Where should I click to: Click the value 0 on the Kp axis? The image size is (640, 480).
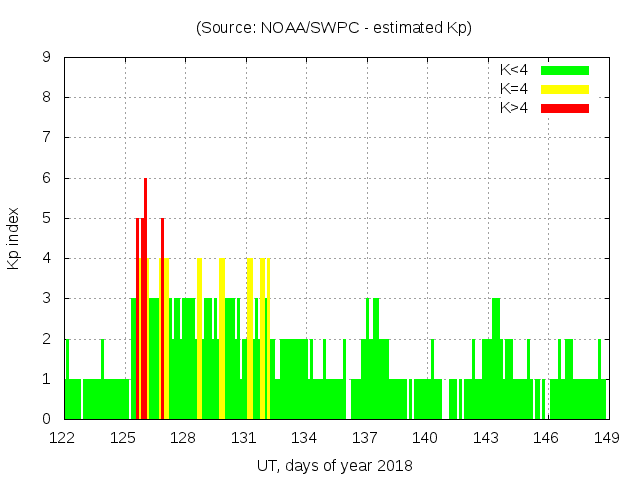coord(46,419)
